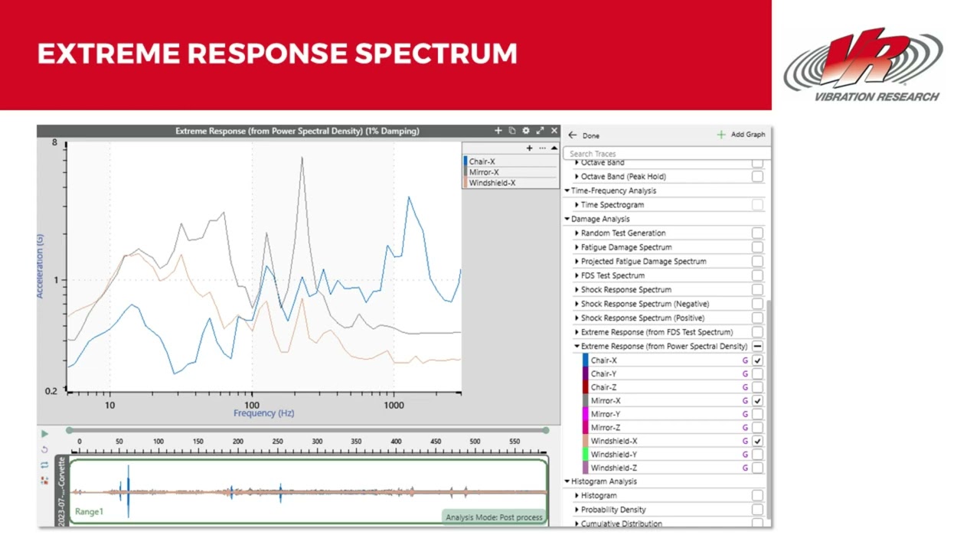
Task: Click the Done back button
Action: (x=584, y=135)
